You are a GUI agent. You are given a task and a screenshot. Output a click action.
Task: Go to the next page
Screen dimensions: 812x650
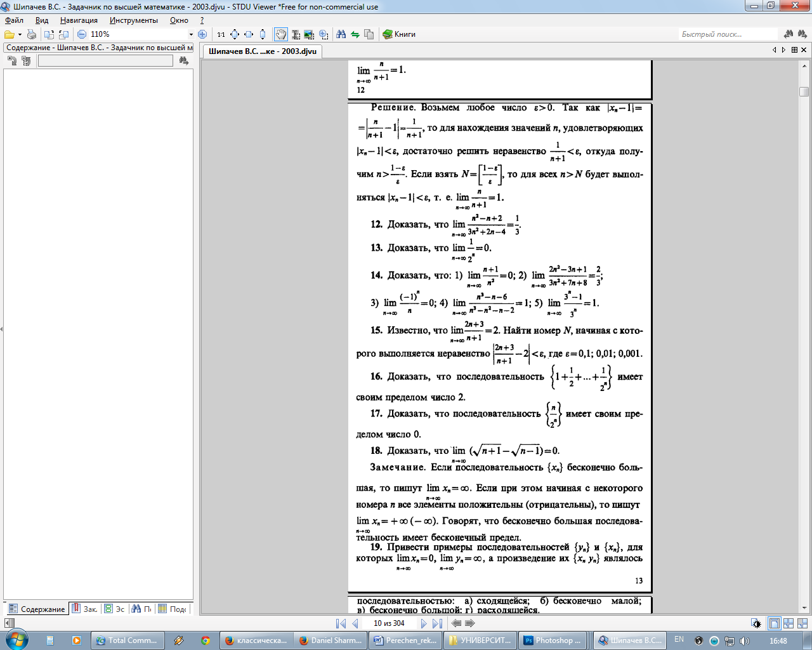pyautogui.click(x=424, y=623)
